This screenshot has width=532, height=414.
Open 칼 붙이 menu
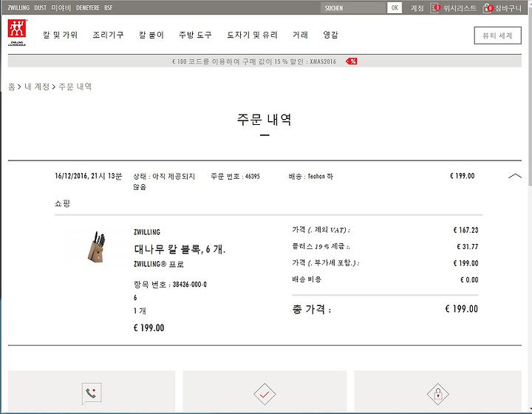[151, 35]
